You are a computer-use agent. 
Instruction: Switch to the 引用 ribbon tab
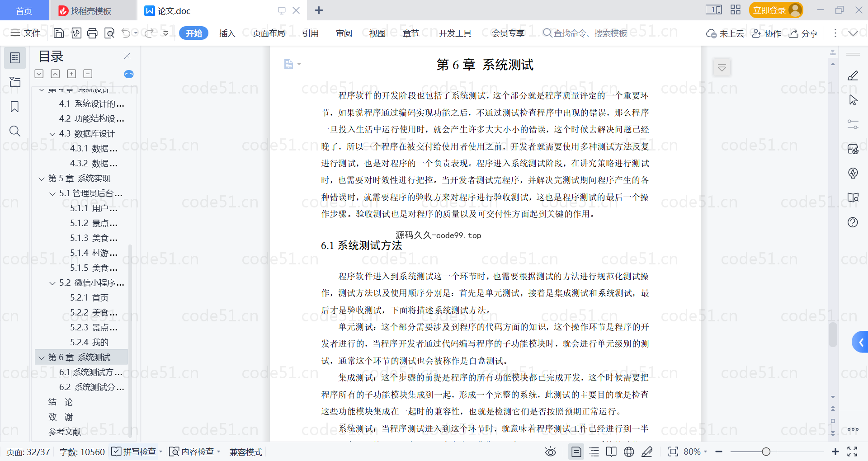(x=311, y=33)
